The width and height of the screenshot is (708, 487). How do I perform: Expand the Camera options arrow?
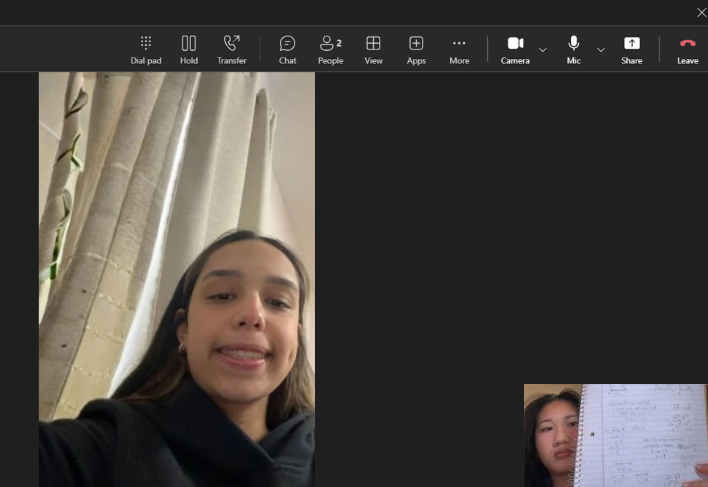(543, 50)
